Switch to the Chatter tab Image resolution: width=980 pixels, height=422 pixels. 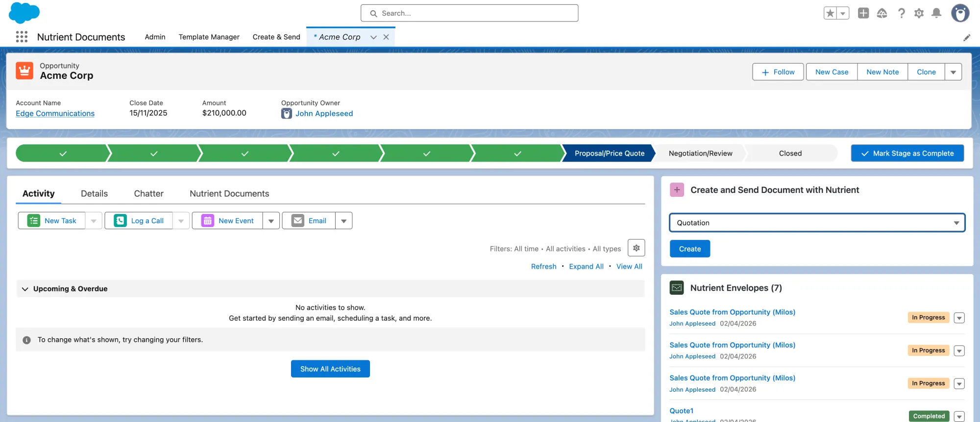click(x=148, y=194)
